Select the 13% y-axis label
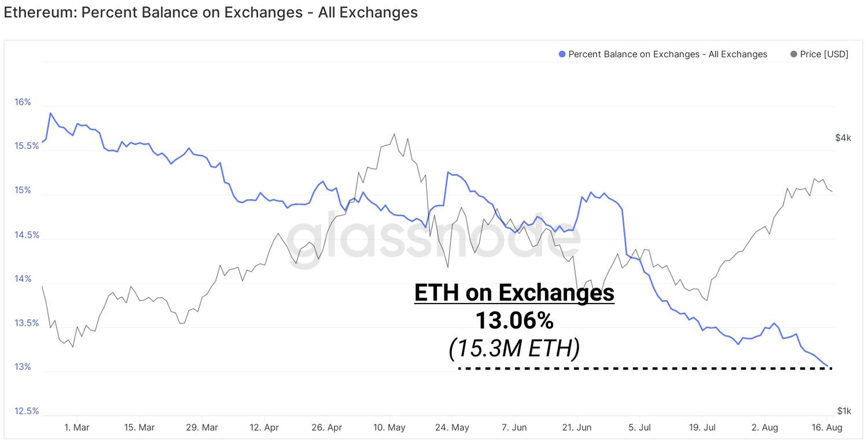 [x=23, y=367]
